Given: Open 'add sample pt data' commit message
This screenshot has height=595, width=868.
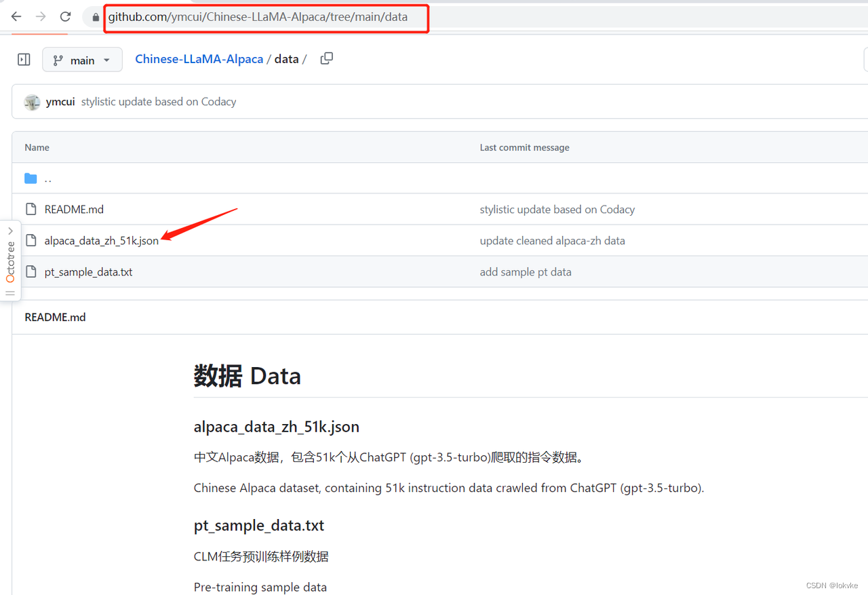Looking at the screenshot, I should coord(526,272).
